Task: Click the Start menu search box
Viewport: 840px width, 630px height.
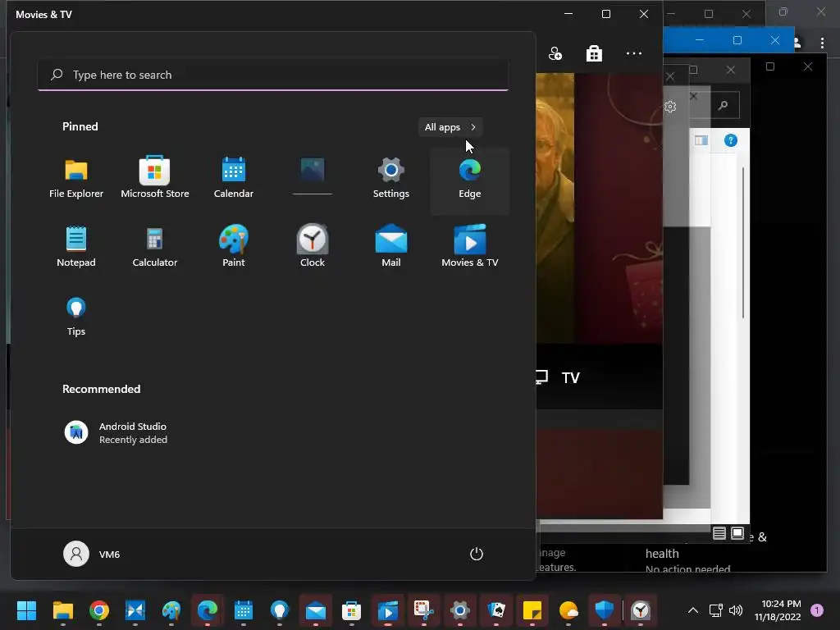Action: click(273, 75)
